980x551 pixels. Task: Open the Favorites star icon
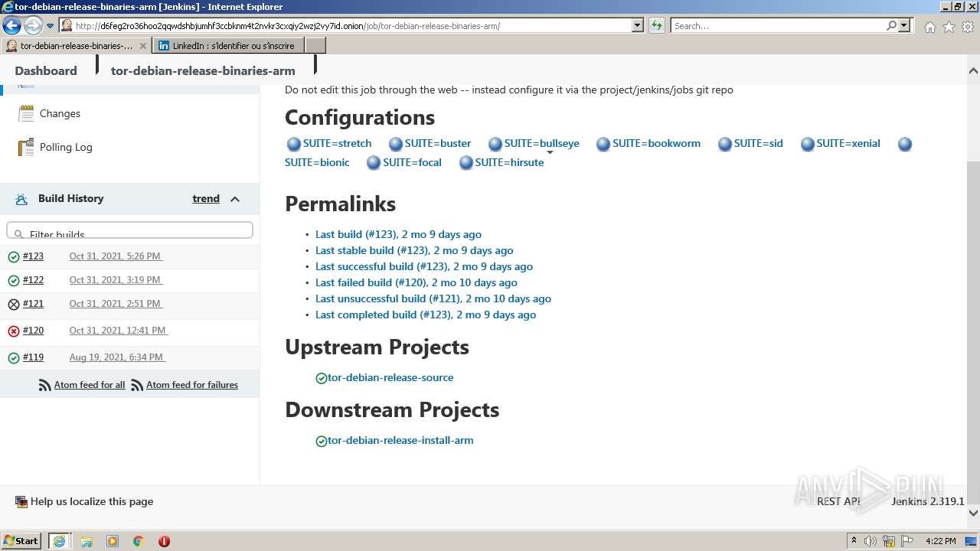(949, 27)
